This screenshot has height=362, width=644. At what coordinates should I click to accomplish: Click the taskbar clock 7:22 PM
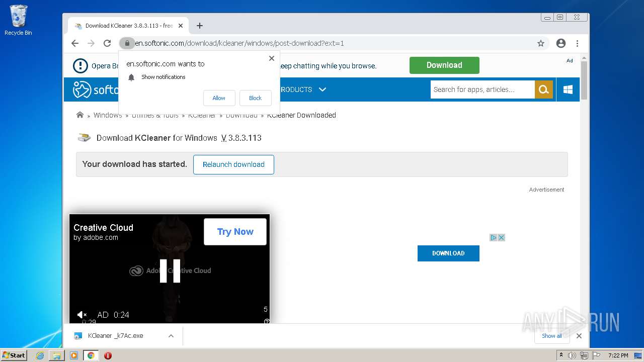[x=618, y=355]
